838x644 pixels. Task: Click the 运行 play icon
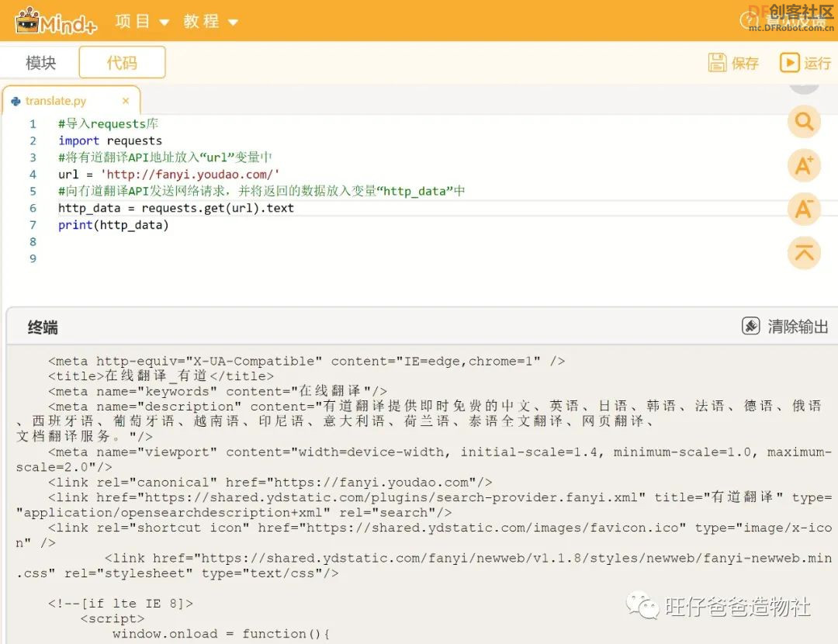789,63
